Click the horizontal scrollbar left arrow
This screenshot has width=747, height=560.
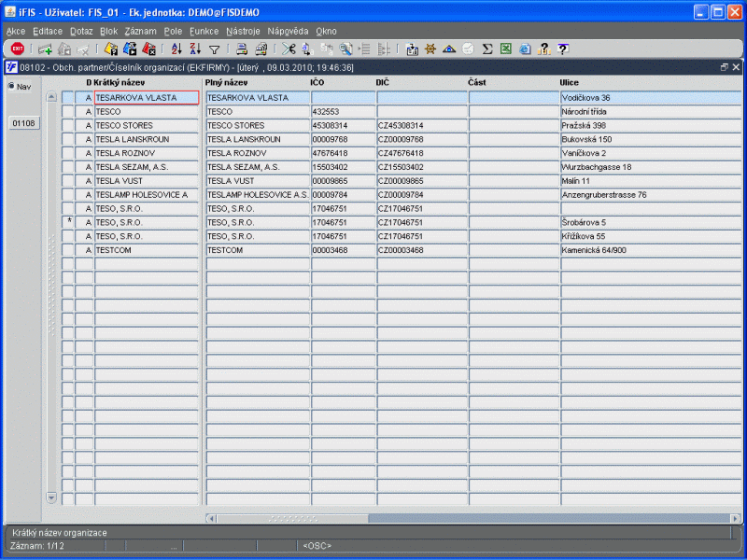(x=211, y=519)
